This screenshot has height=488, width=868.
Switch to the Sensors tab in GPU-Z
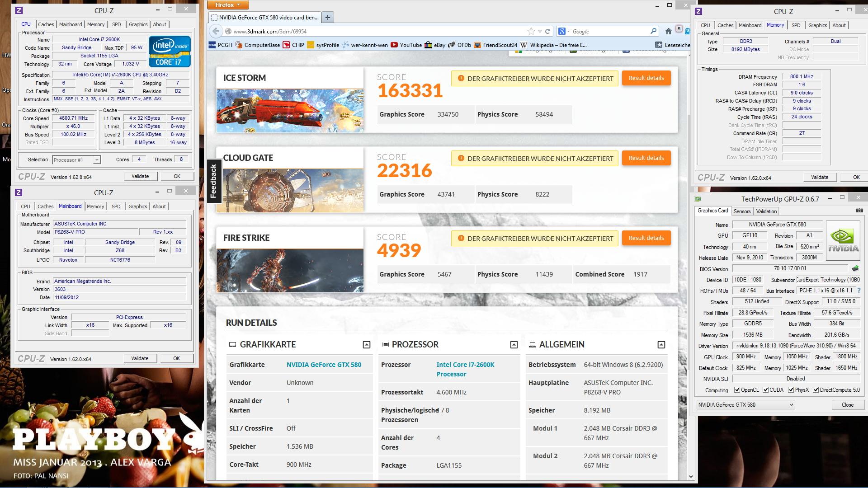(742, 211)
